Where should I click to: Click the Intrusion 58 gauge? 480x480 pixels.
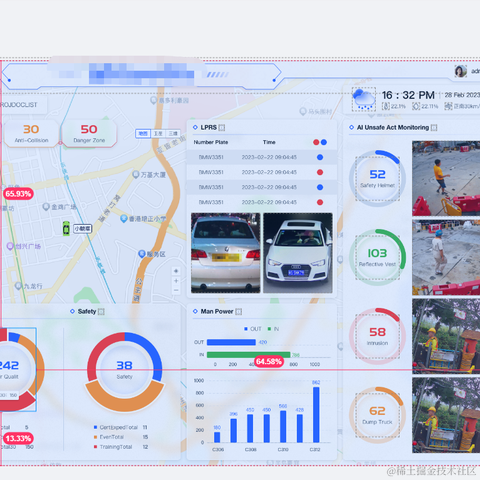tap(377, 336)
